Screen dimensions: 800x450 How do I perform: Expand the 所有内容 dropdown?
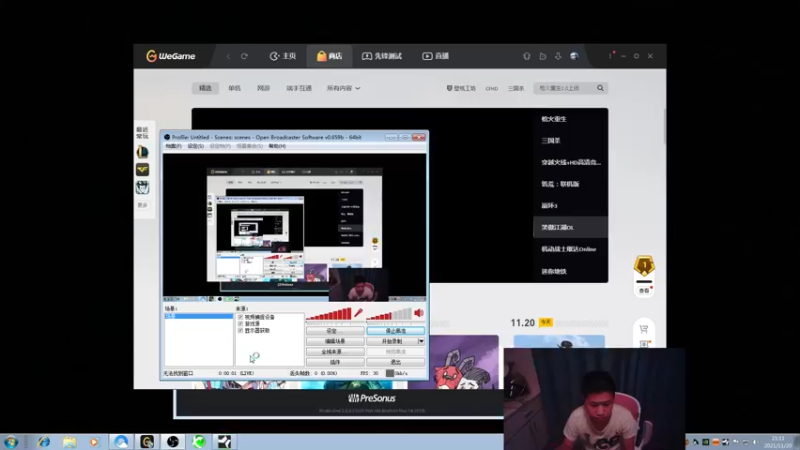pyautogui.click(x=343, y=88)
